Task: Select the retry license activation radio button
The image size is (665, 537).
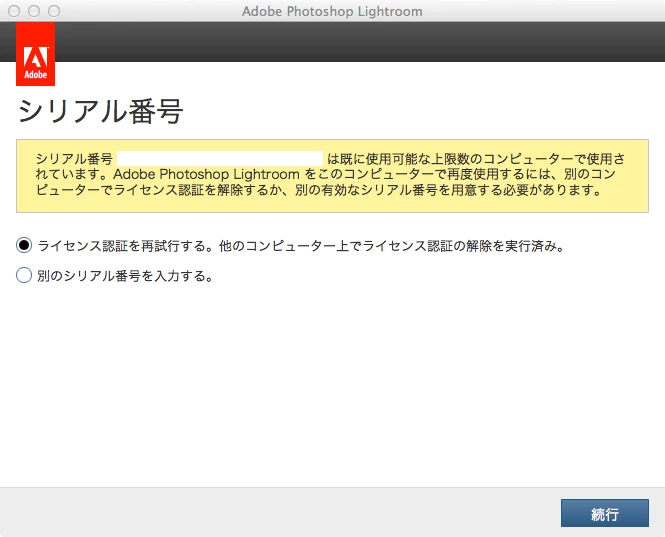Action: pos(24,245)
